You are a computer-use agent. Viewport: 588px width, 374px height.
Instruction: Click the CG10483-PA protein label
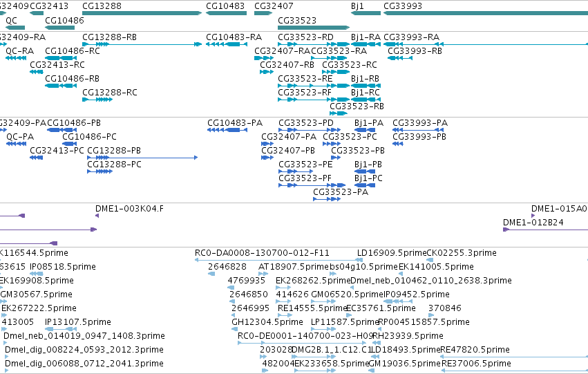coord(235,123)
